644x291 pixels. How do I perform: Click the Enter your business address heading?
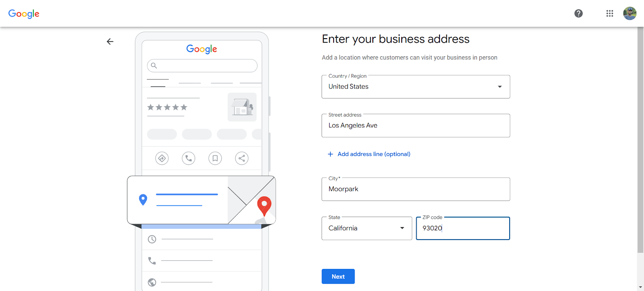[396, 39]
